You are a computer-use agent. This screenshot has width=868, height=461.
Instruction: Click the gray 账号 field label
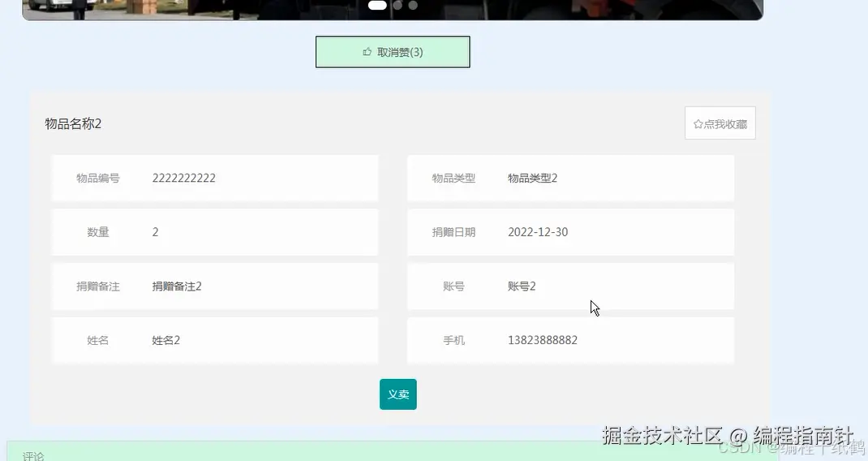(x=453, y=287)
